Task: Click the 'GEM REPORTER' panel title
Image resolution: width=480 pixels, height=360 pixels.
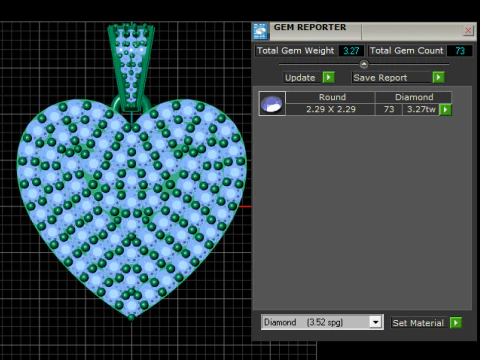Action: tap(310, 27)
